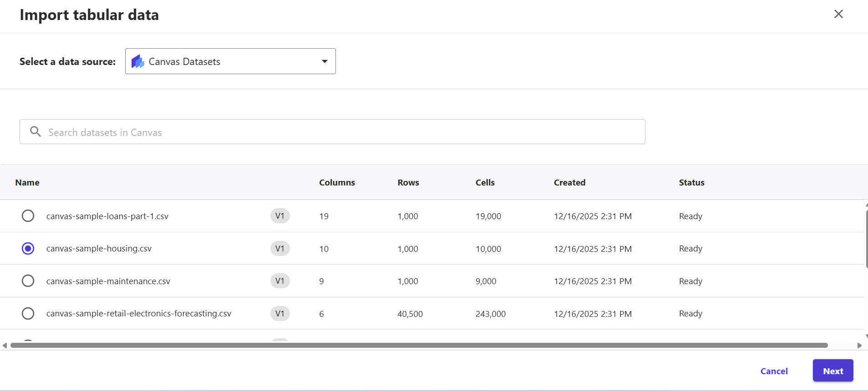Click the 243,000 cells value
Screen dimensions: 868x391
(491, 314)
